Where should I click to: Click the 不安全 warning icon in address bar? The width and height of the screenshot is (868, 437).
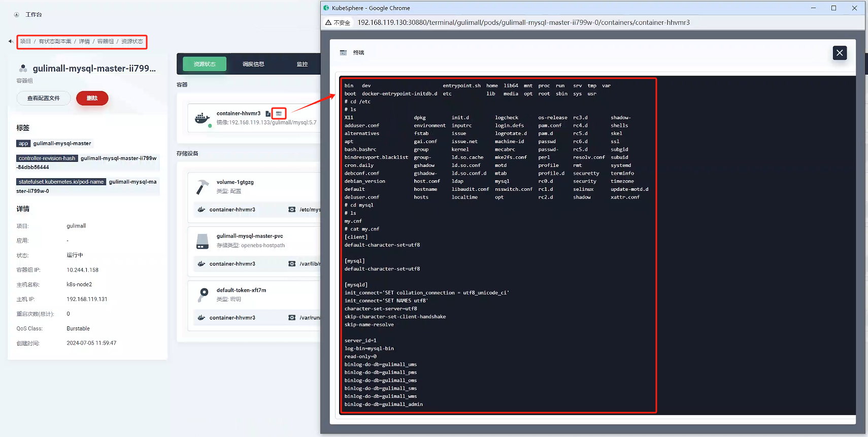[328, 23]
